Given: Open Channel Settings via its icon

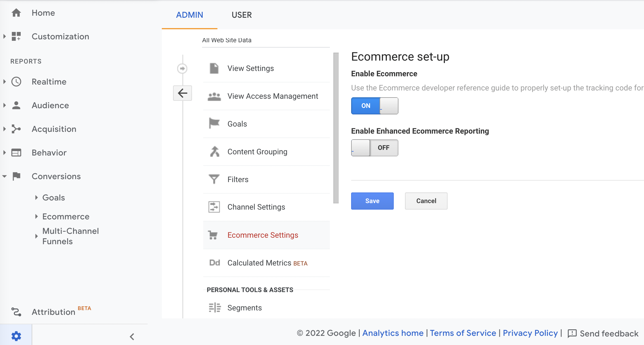Looking at the screenshot, I should (214, 207).
